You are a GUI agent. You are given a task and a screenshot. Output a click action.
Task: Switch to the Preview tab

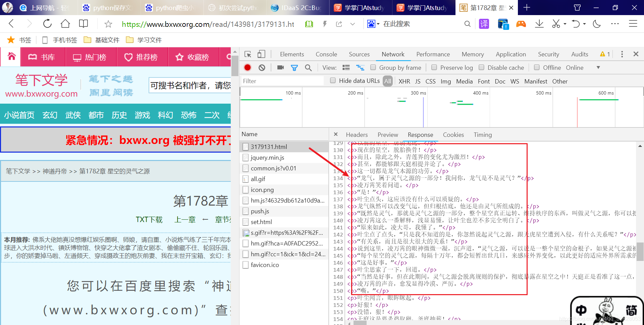pyautogui.click(x=388, y=135)
